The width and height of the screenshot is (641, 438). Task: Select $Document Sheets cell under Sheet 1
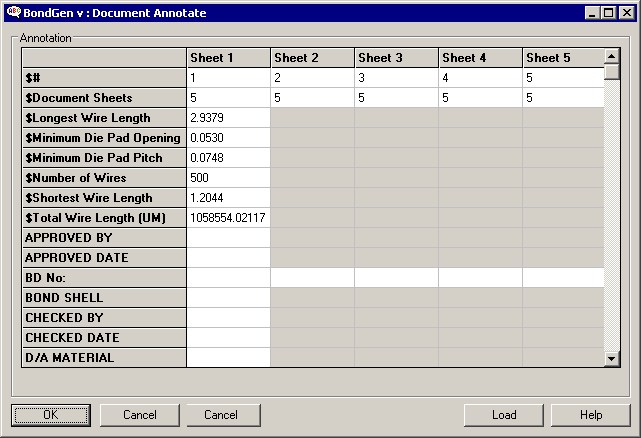[229, 98]
